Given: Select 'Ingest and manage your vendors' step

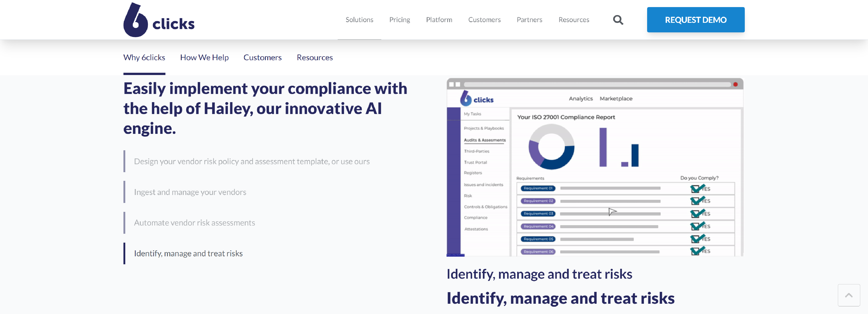Looking at the screenshot, I should 190,192.
